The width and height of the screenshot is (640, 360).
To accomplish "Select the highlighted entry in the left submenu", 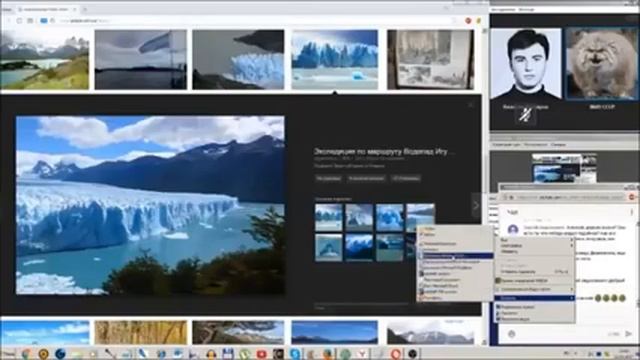I will (456, 256).
